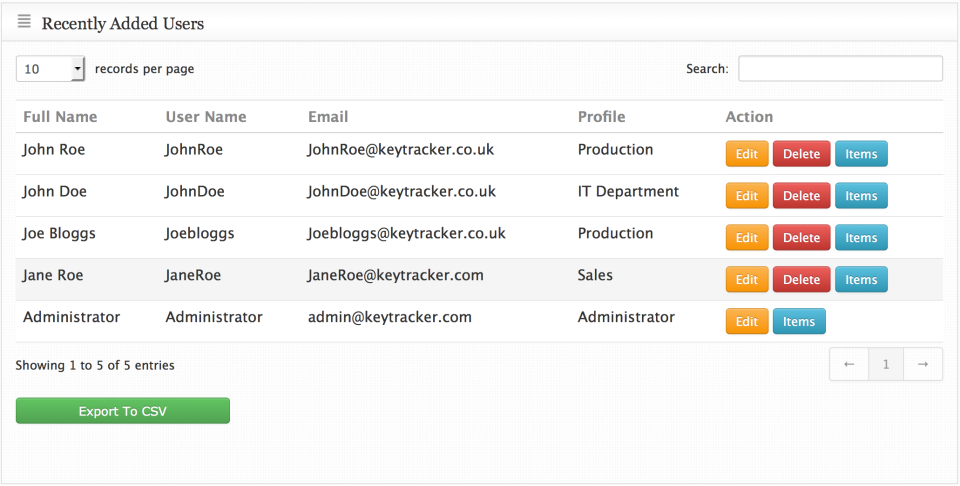Delete the Jane Roe user
Screen dimensions: 960x486
(801, 280)
